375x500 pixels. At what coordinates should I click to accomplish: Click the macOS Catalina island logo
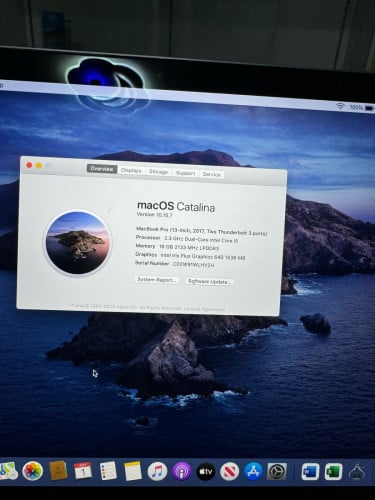[78, 243]
